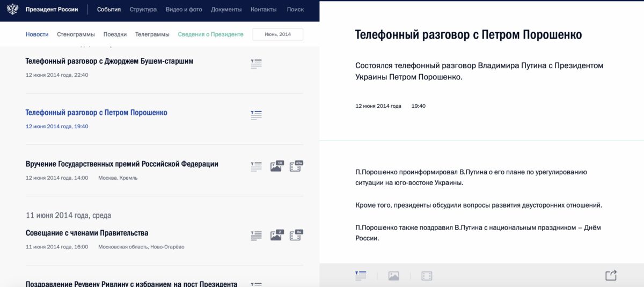This screenshot has width=644, height=287.
Task: Open Вручение Государственных премий headline
Action: click(122, 164)
